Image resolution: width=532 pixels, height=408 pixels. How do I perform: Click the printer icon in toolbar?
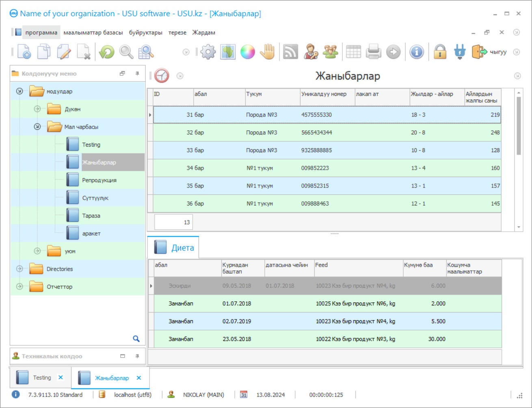click(x=373, y=52)
